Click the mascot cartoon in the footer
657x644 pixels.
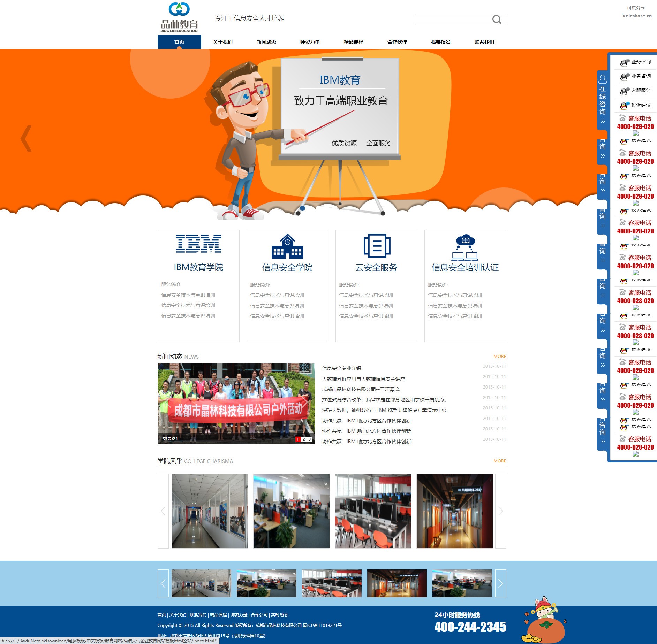pos(543,620)
